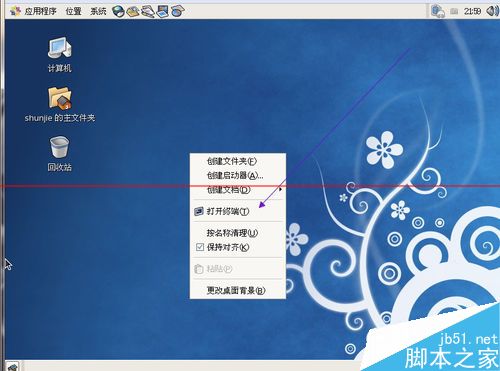Click the mail launcher icon next to the browser globe

pos(133,12)
